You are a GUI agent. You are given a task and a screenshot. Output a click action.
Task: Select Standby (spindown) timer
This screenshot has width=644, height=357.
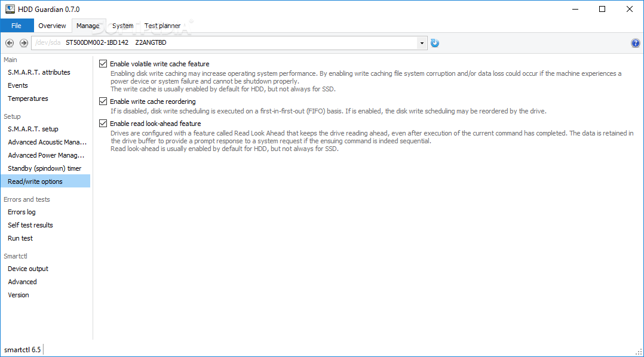[x=44, y=168]
